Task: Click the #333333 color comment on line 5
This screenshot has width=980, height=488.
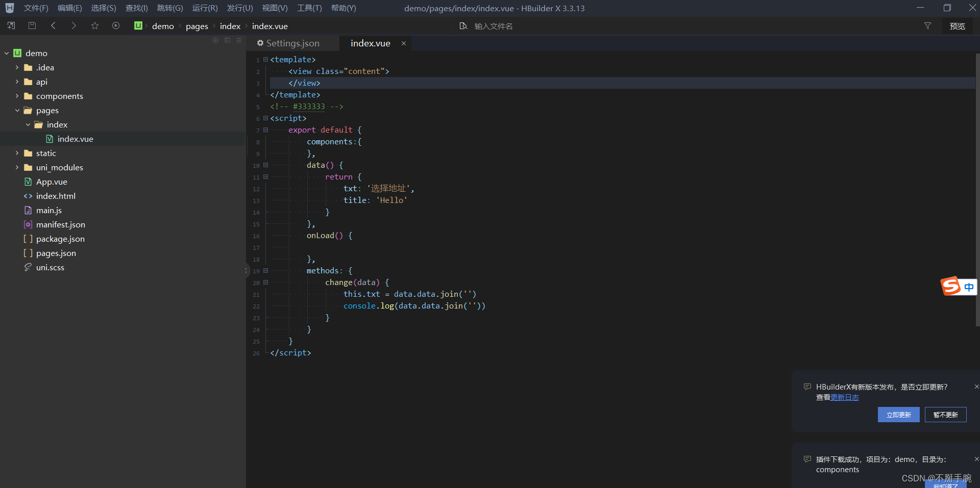Action: [309, 107]
